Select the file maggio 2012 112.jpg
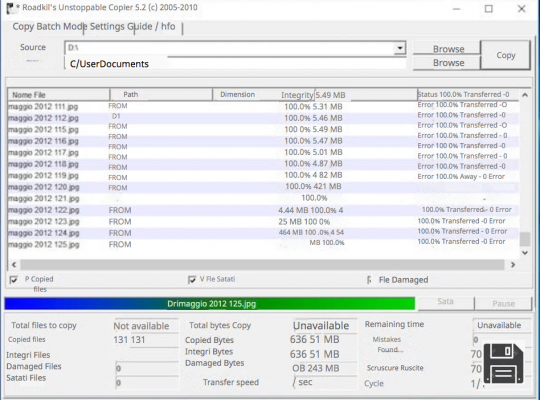Image resolution: width=540 pixels, height=400 pixels. pyautogui.click(x=43, y=118)
